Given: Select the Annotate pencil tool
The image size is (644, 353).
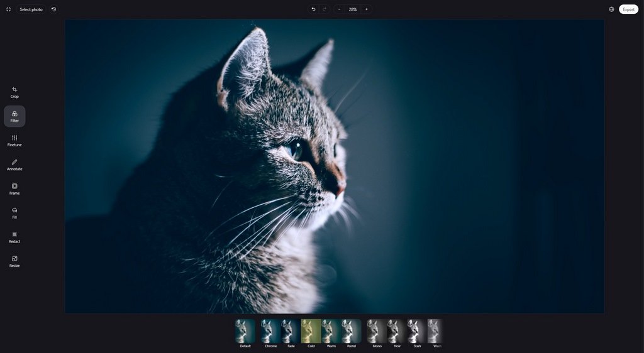Looking at the screenshot, I should coord(14,165).
